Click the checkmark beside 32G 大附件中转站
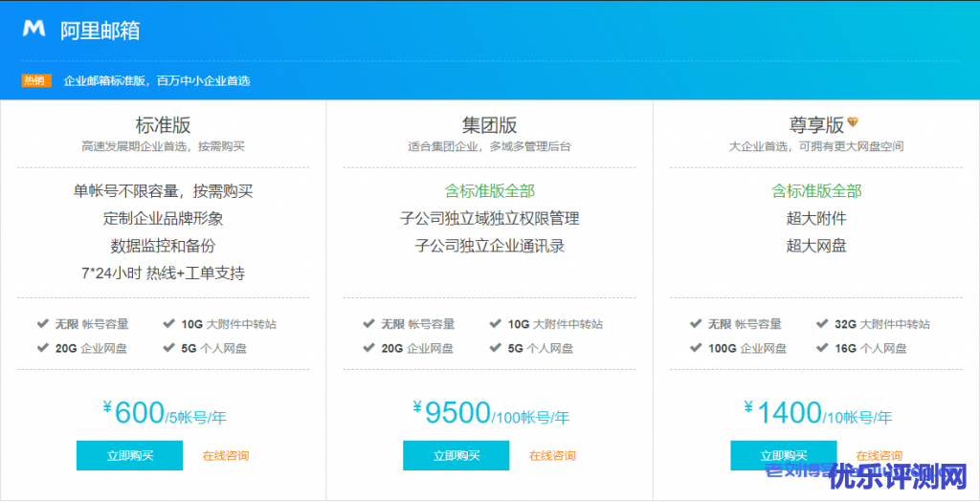 tap(822, 323)
